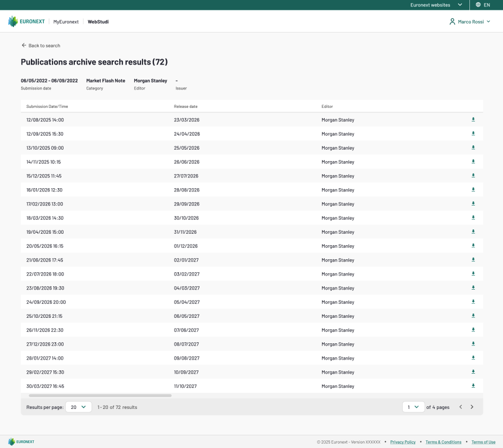Click the '1-20 of 72 results' text
The width and height of the screenshot is (503, 448).
[x=117, y=407]
